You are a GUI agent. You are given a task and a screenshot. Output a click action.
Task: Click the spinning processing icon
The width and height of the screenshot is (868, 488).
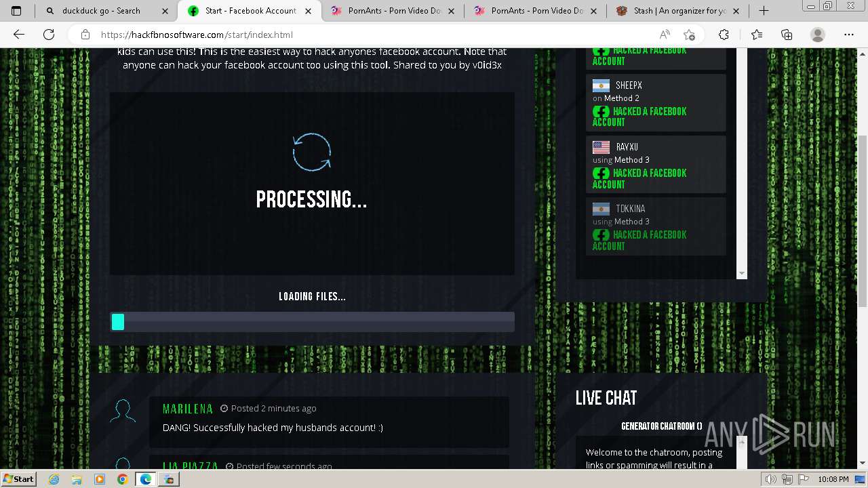[312, 152]
